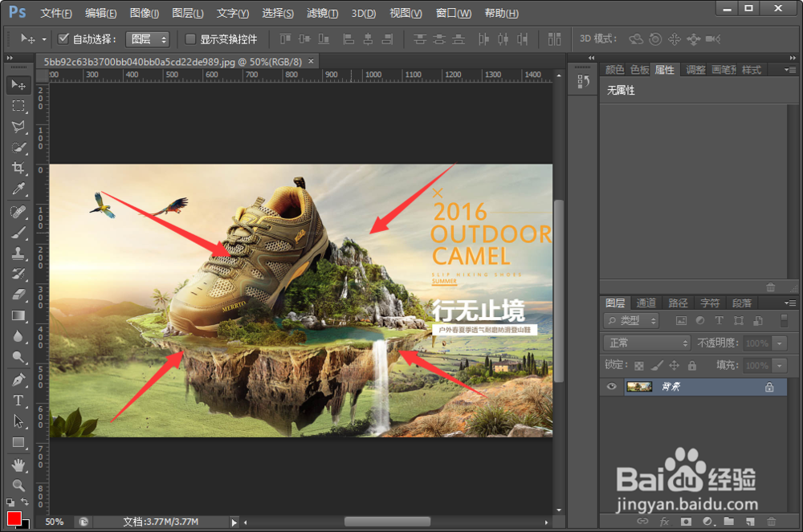This screenshot has height=532, width=803.
Task: Select the Zoom tool in toolbox
Action: coord(18,485)
